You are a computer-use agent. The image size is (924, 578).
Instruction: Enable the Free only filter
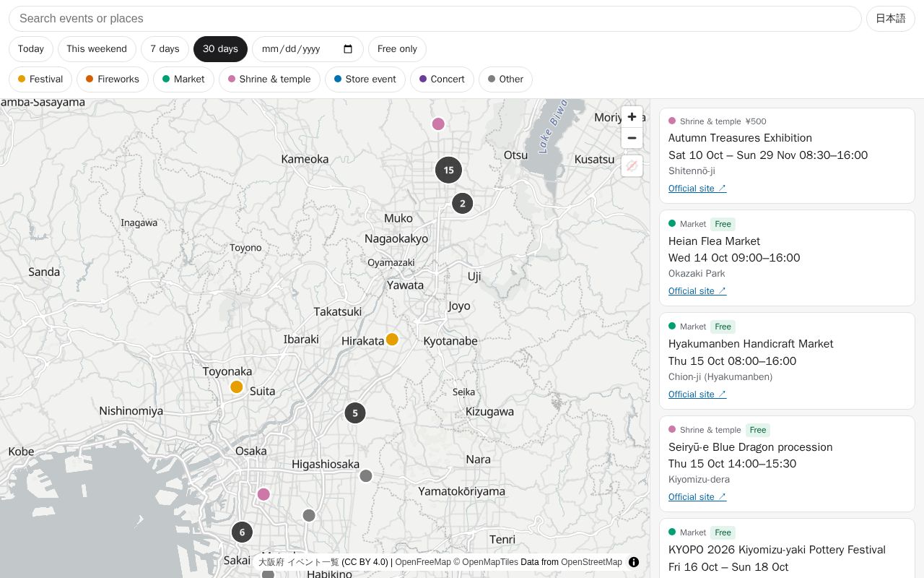[x=397, y=49]
